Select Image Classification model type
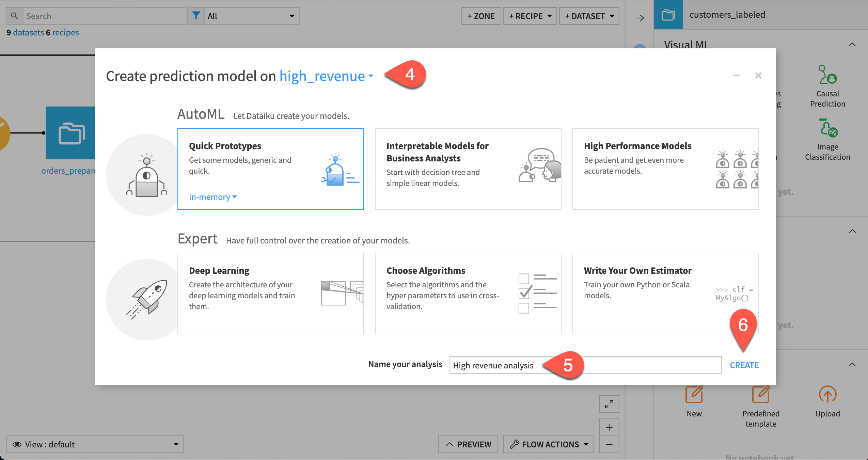The image size is (868, 460). [x=827, y=138]
